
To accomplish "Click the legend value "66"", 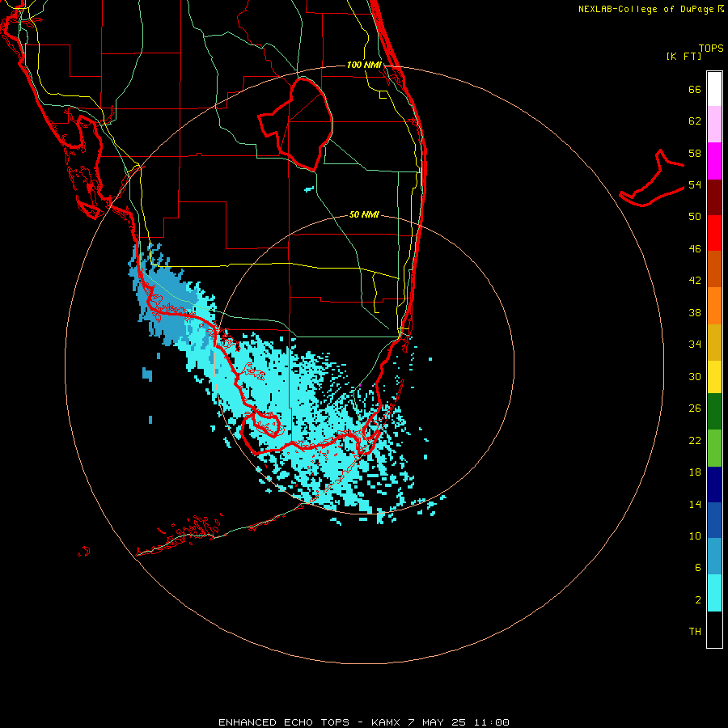I will coord(695,89).
